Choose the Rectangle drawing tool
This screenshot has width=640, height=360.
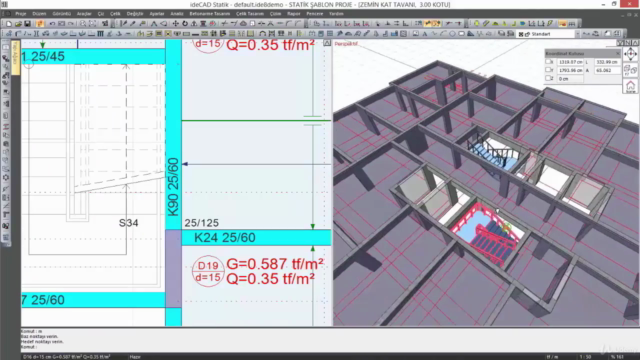point(461,34)
